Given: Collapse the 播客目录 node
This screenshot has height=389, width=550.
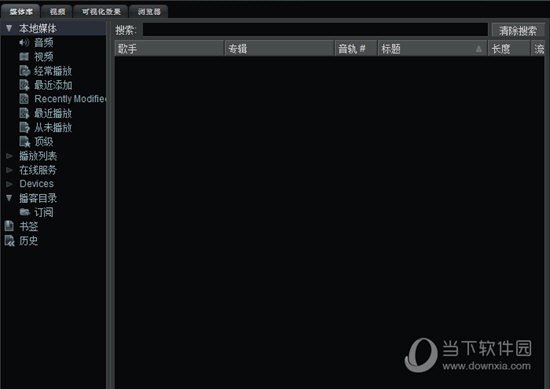Looking at the screenshot, I should (x=9, y=198).
